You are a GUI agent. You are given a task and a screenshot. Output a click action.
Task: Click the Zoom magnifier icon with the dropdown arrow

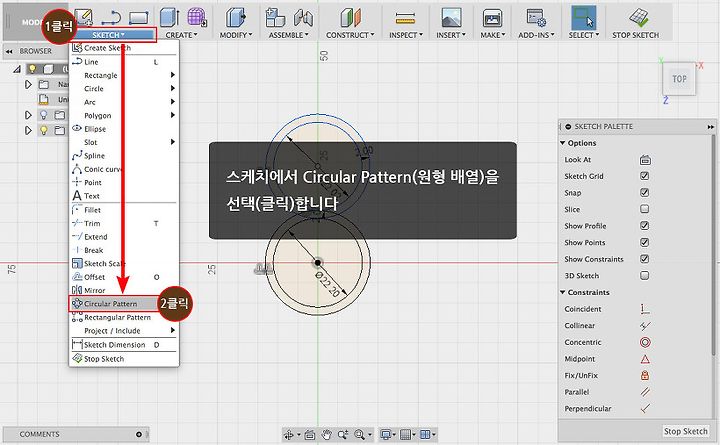pyautogui.click(x=359, y=434)
